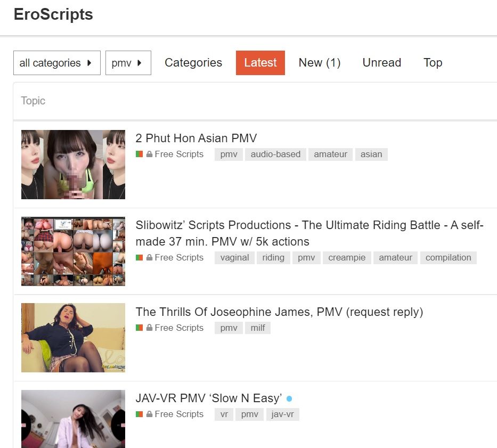This screenshot has height=448, width=497.
Task: Switch to the Top tab
Action: coord(433,63)
